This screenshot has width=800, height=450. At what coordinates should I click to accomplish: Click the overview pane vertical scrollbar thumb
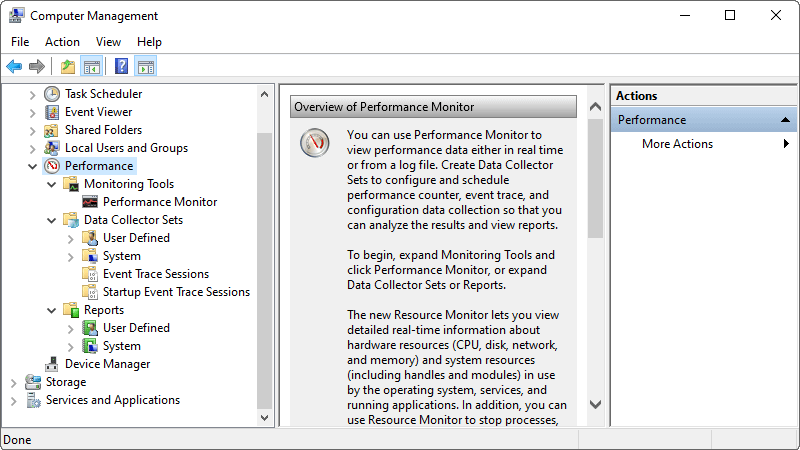pos(595,179)
